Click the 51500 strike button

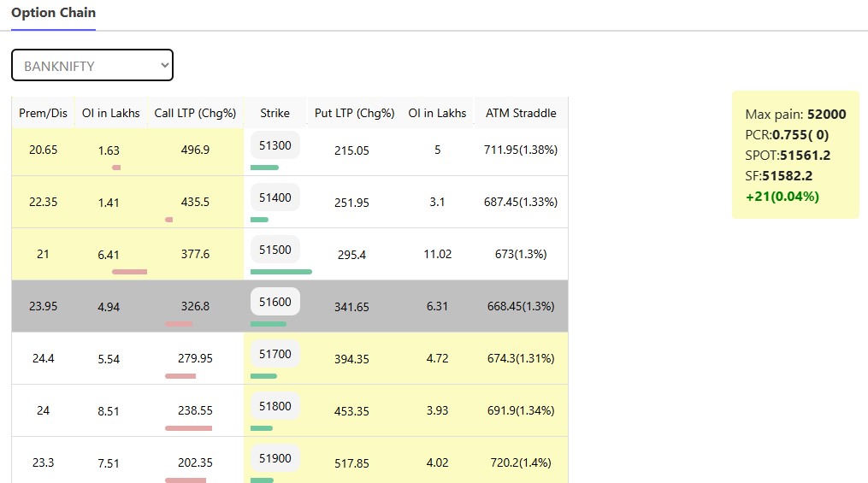tap(275, 250)
